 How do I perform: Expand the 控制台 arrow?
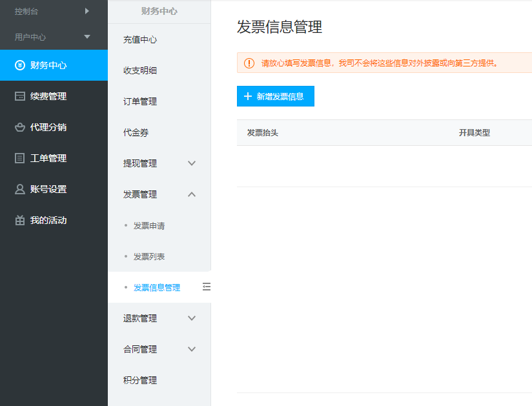pos(87,10)
